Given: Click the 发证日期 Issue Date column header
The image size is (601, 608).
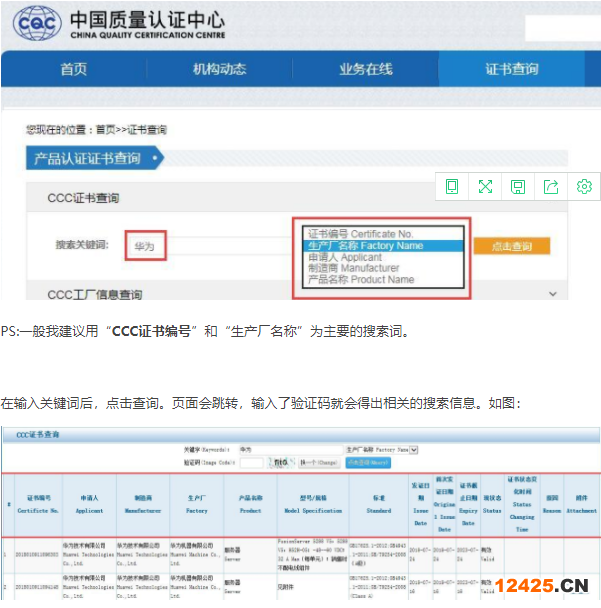Looking at the screenshot, I should [421, 504].
